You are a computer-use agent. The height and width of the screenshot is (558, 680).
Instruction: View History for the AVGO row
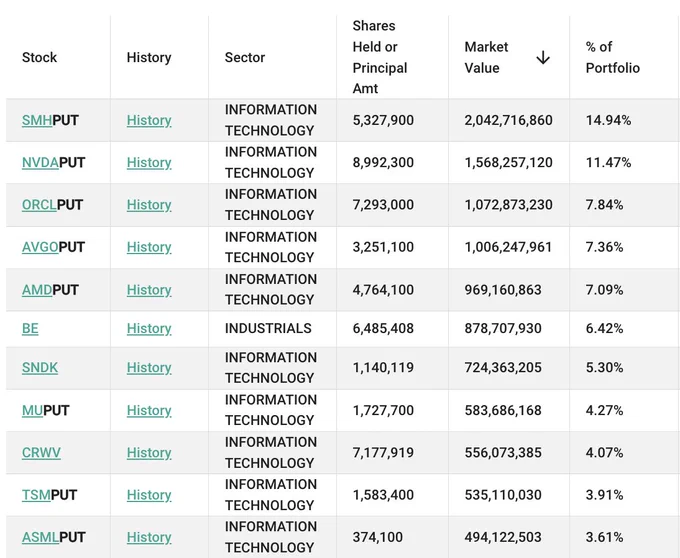click(149, 247)
